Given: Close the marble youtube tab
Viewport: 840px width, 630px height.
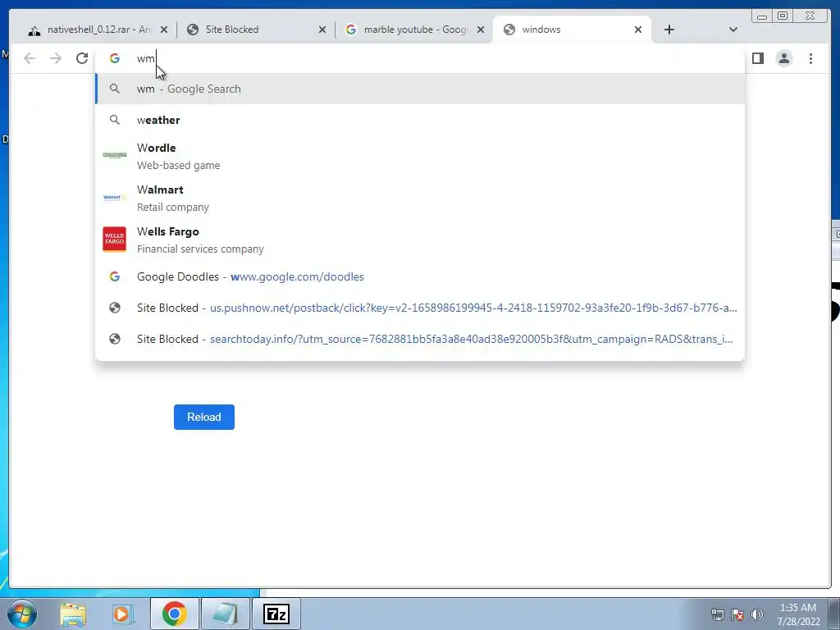Looking at the screenshot, I should coord(481,30).
